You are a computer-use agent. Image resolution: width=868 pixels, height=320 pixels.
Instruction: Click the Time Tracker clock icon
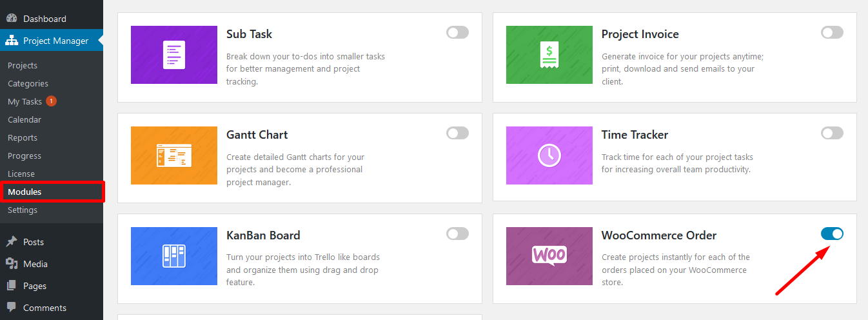pyautogui.click(x=549, y=155)
